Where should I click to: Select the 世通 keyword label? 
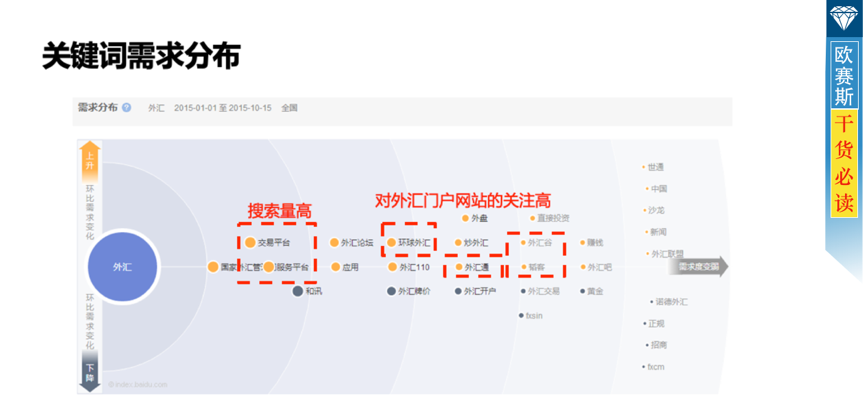(x=655, y=167)
